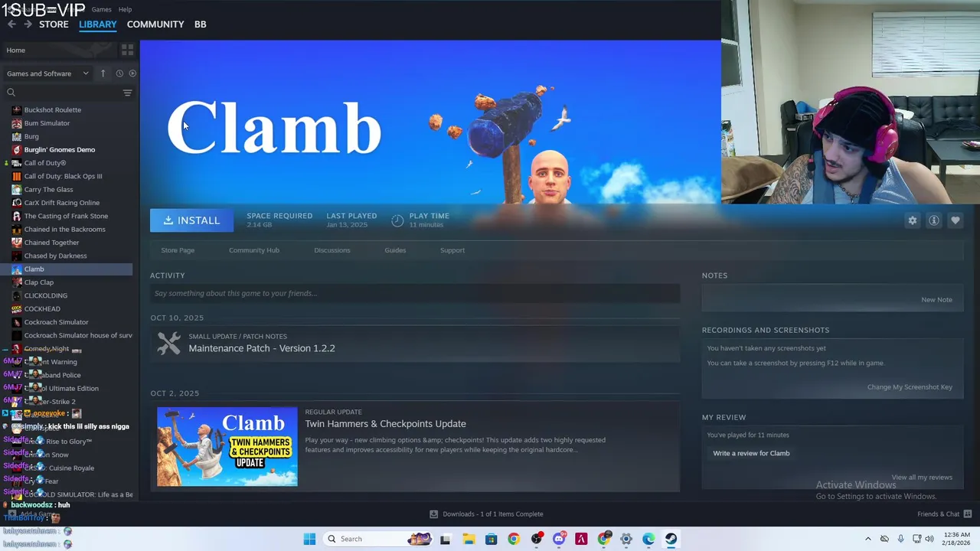This screenshot has width=980, height=551.
Task: Click the activity comment input field
Action: 415,293
